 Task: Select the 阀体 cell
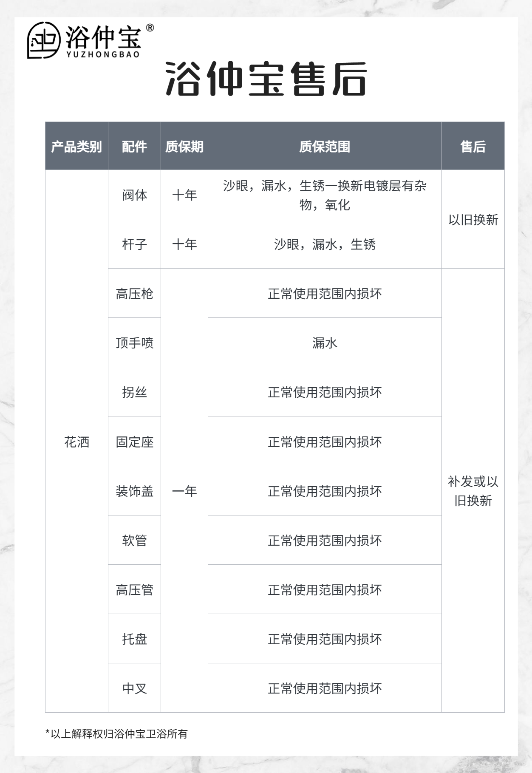click(134, 195)
